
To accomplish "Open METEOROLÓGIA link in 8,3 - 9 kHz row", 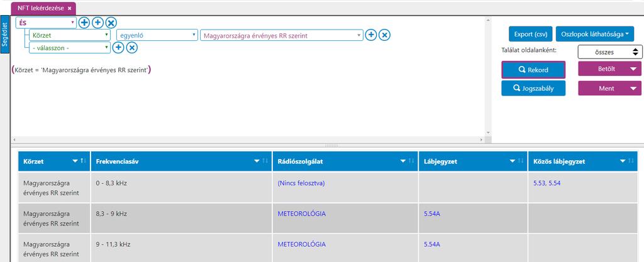I will [x=301, y=214].
